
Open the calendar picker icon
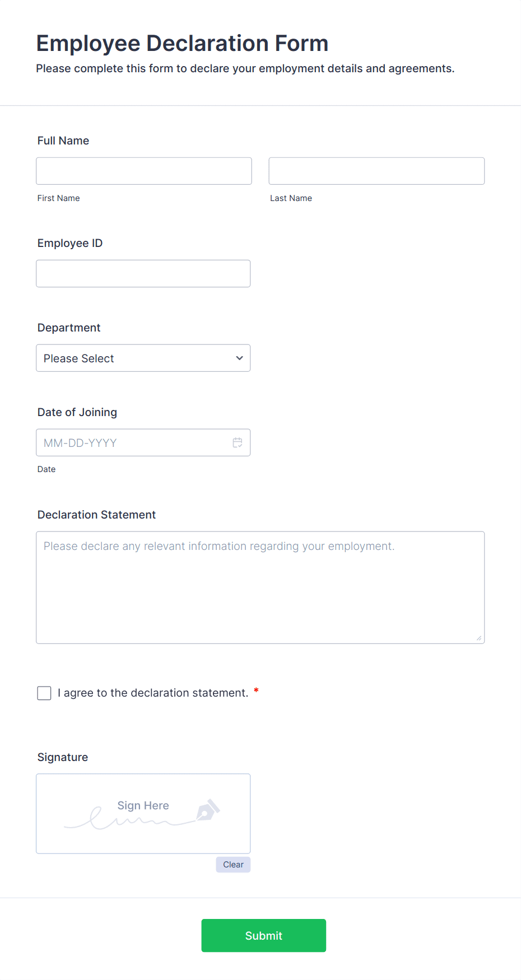coord(238,443)
